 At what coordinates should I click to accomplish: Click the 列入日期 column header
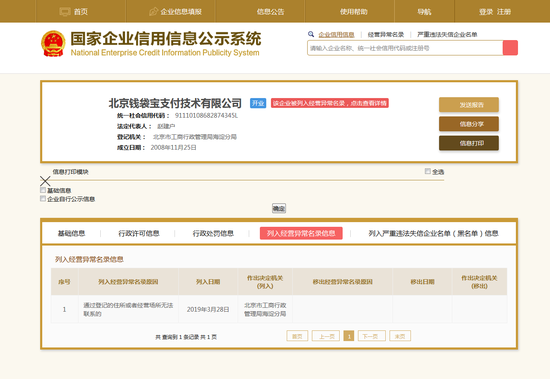tap(208, 282)
